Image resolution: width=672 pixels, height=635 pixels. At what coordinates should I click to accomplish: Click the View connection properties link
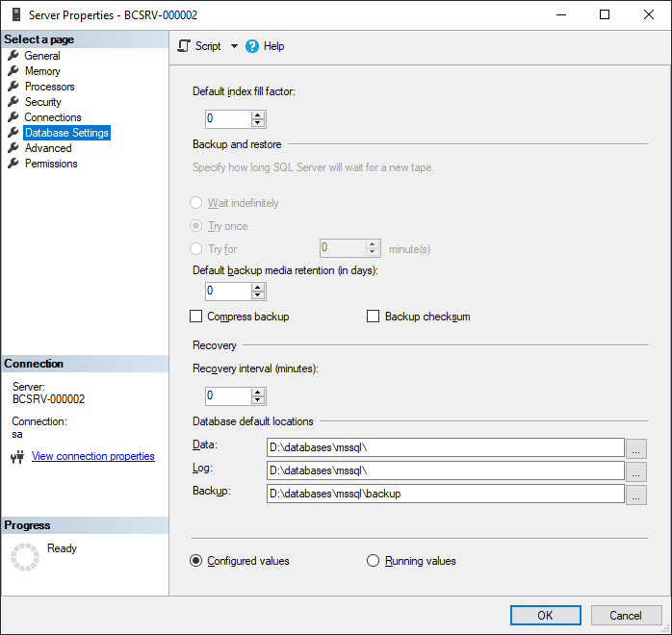(x=93, y=456)
